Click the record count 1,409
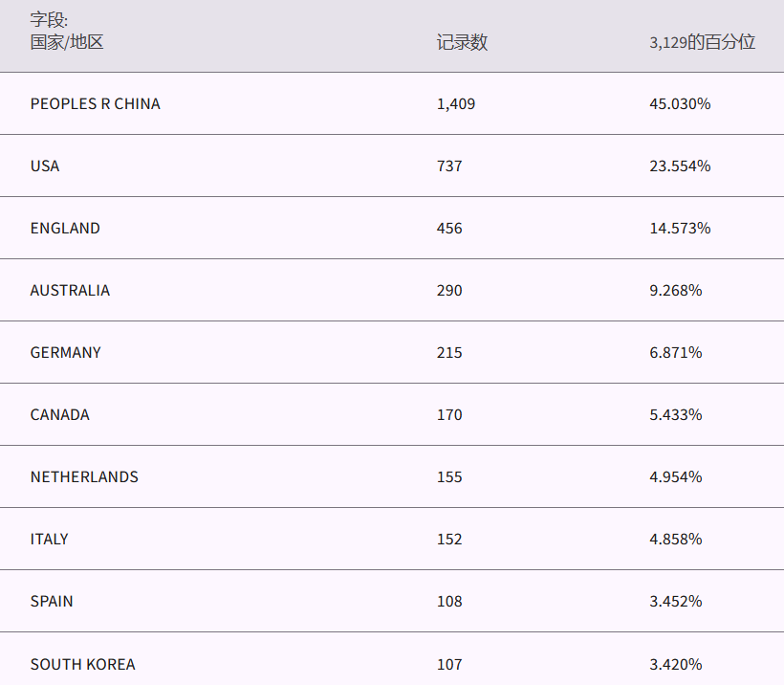 point(455,103)
